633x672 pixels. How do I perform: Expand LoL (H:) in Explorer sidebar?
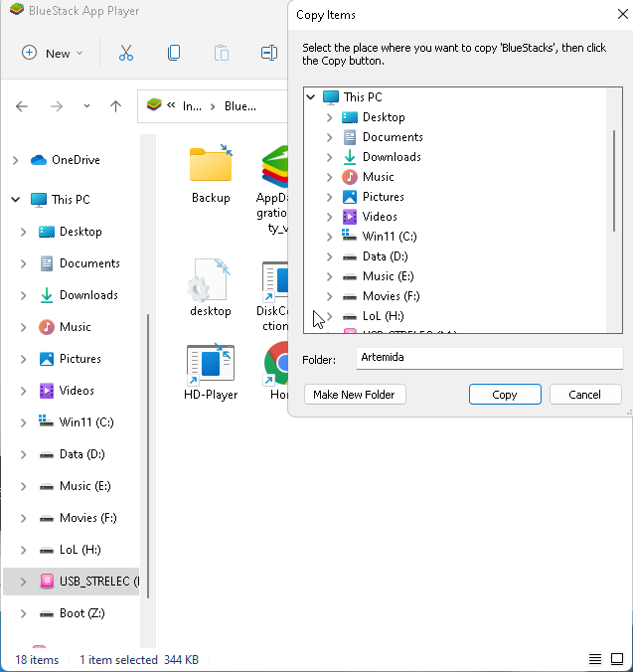[x=24, y=550]
